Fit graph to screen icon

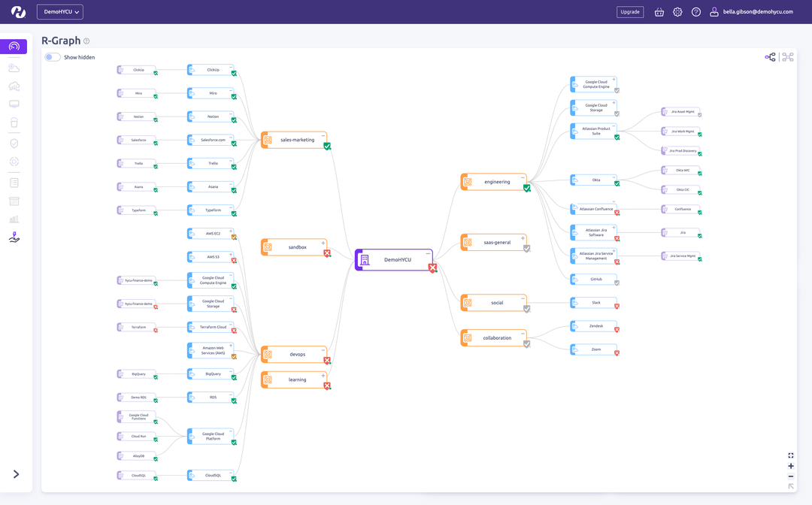pos(791,455)
